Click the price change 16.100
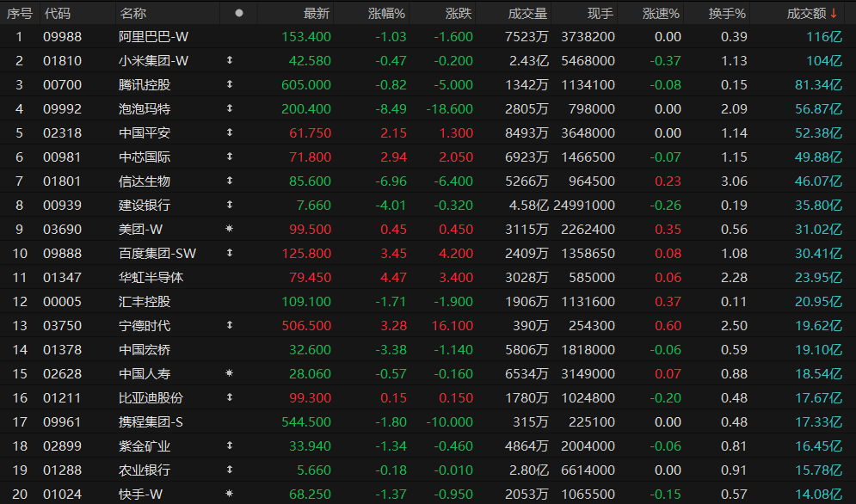 (452, 325)
